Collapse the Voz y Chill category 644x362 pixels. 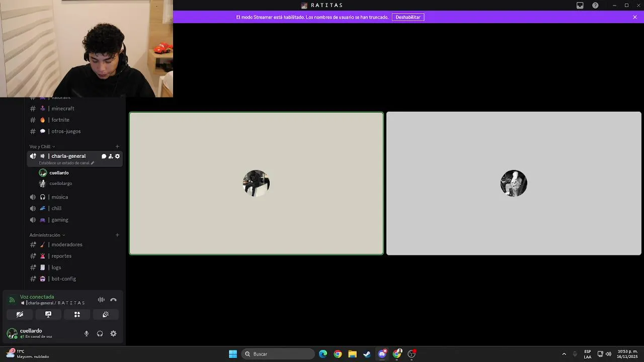point(42,147)
